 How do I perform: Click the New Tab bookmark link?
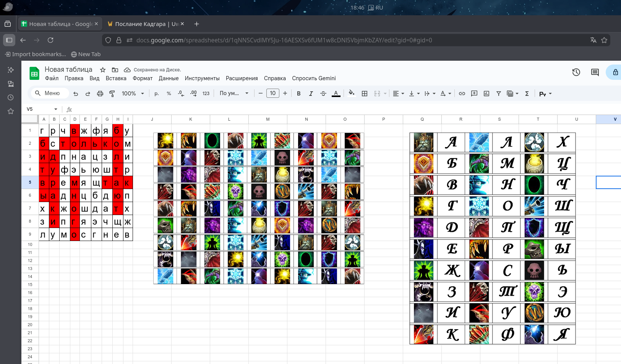pyautogui.click(x=86, y=54)
